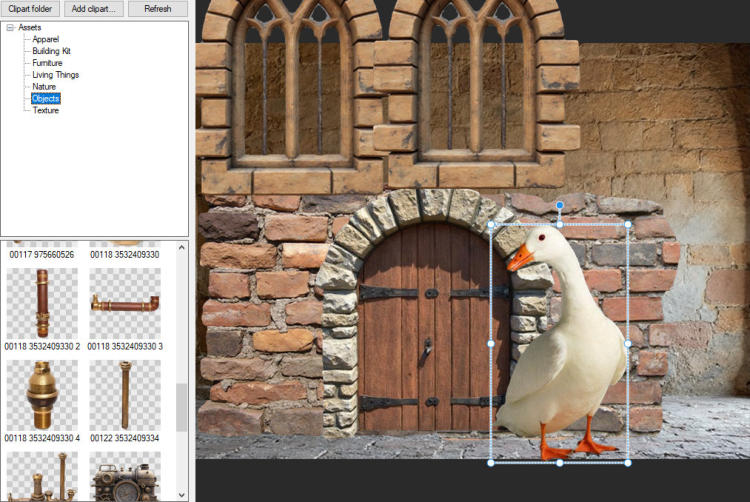Click the top-right resize handle of the goose
This screenshot has height=502, width=750.
(628, 224)
